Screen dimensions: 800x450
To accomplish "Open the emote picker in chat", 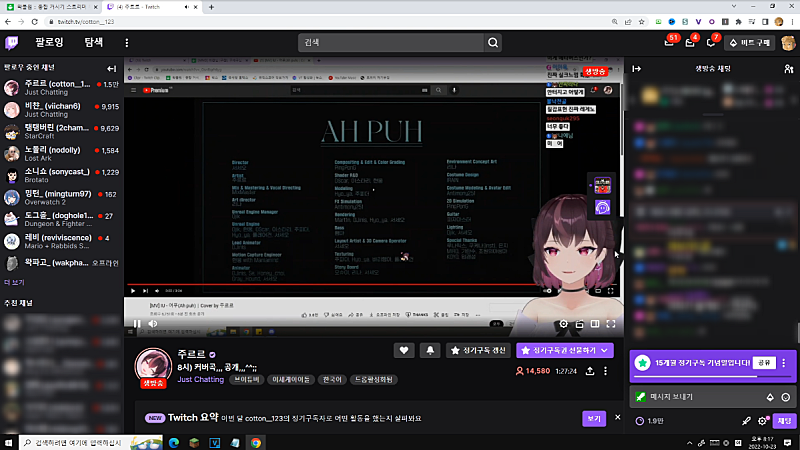I will coord(786,397).
